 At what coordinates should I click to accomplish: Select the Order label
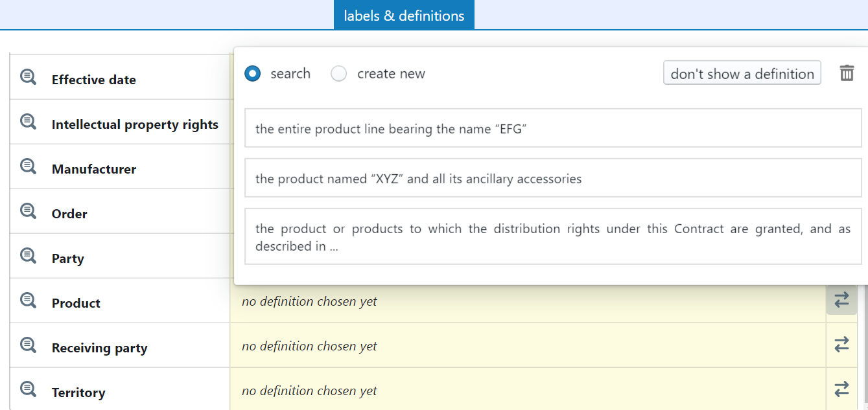point(69,214)
